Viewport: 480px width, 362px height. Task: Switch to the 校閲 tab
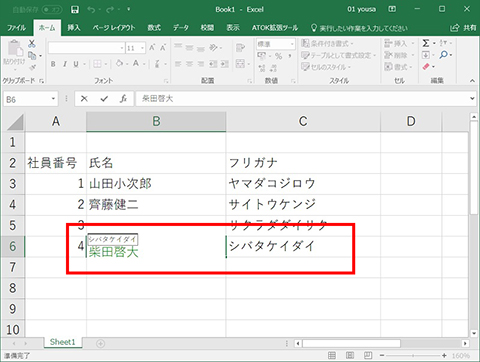point(207,28)
